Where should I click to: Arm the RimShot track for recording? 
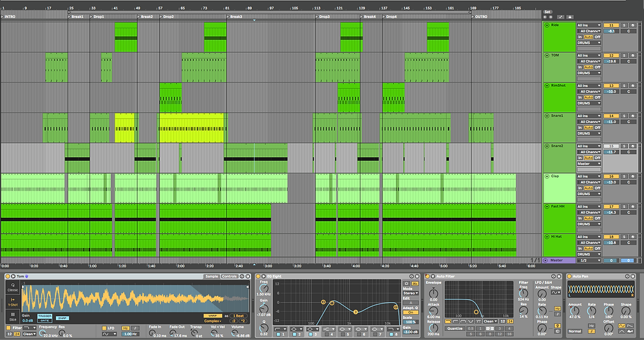click(x=633, y=86)
